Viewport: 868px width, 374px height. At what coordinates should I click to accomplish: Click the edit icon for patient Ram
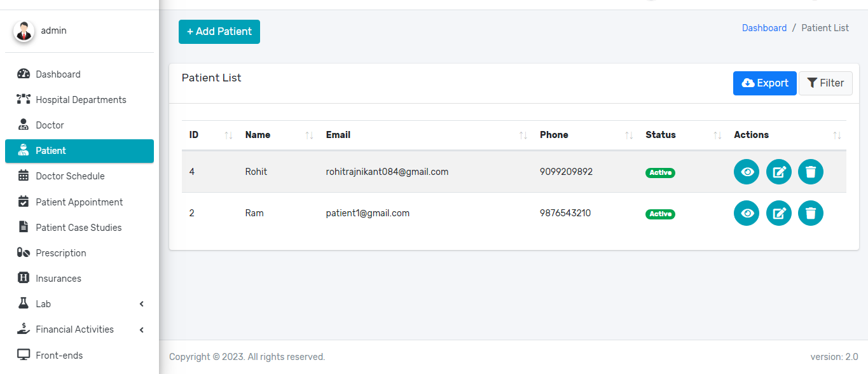pyautogui.click(x=778, y=213)
